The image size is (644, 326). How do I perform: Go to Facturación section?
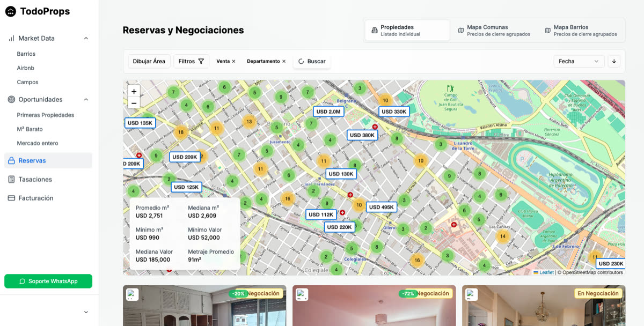click(48, 198)
